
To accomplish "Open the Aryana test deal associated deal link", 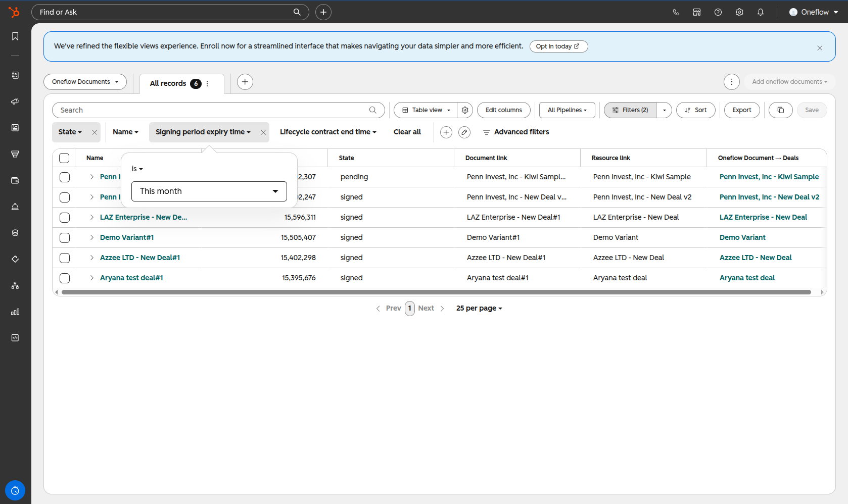I will click(x=747, y=278).
